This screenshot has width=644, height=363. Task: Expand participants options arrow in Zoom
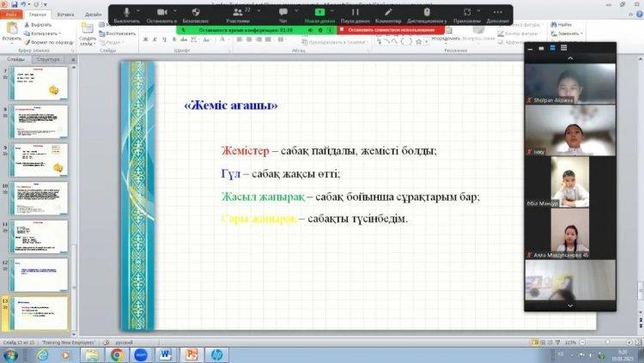(x=258, y=10)
